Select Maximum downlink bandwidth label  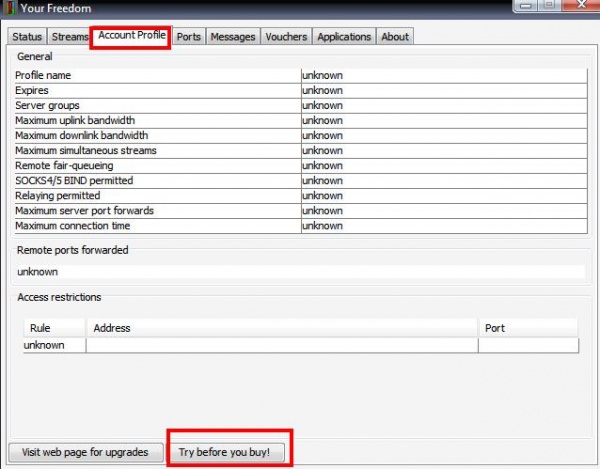(82, 135)
